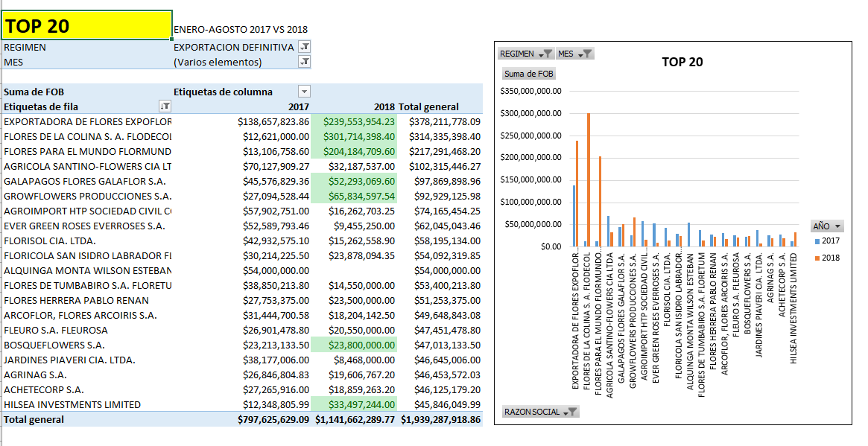The image size is (868, 446).
Task: Select the 2017 total $797,625,629.09
Action: 273,420
